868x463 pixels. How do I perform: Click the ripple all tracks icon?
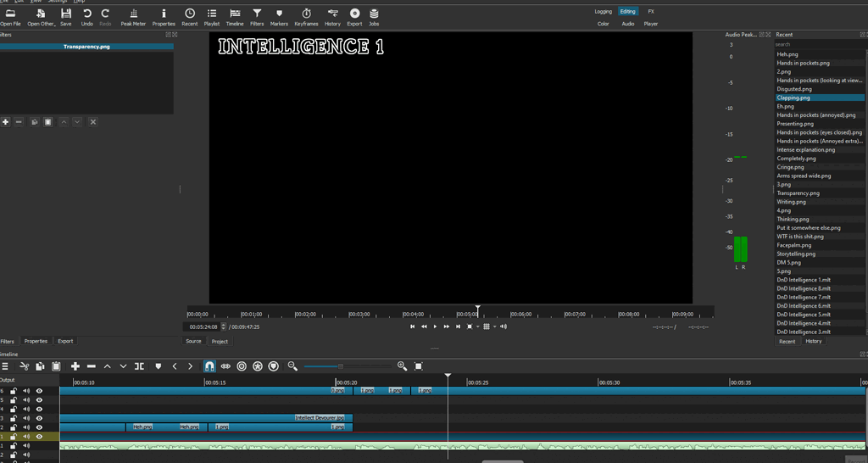coord(258,366)
